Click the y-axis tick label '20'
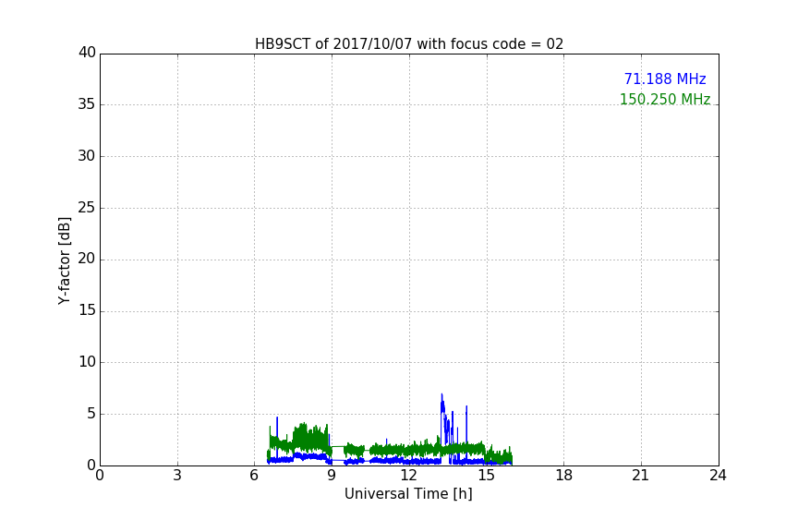798x532 pixels. coord(87,260)
